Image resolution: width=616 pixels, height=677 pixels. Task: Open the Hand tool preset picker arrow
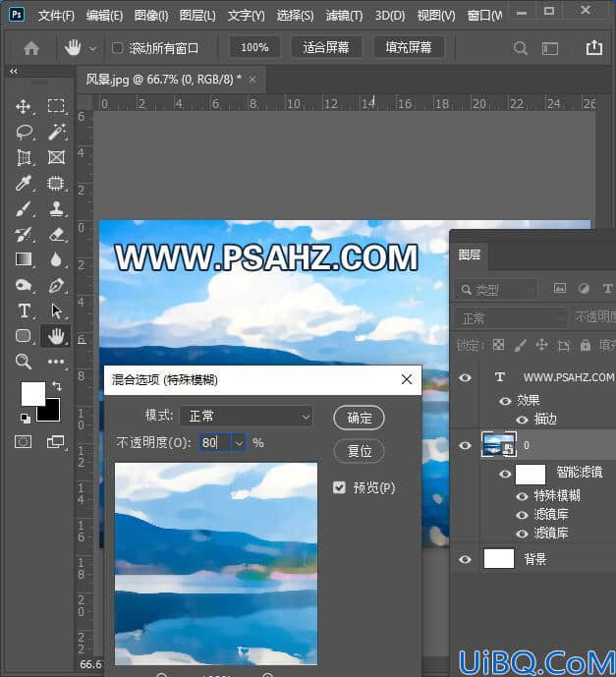pyautogui.click(x=92, y=49)
